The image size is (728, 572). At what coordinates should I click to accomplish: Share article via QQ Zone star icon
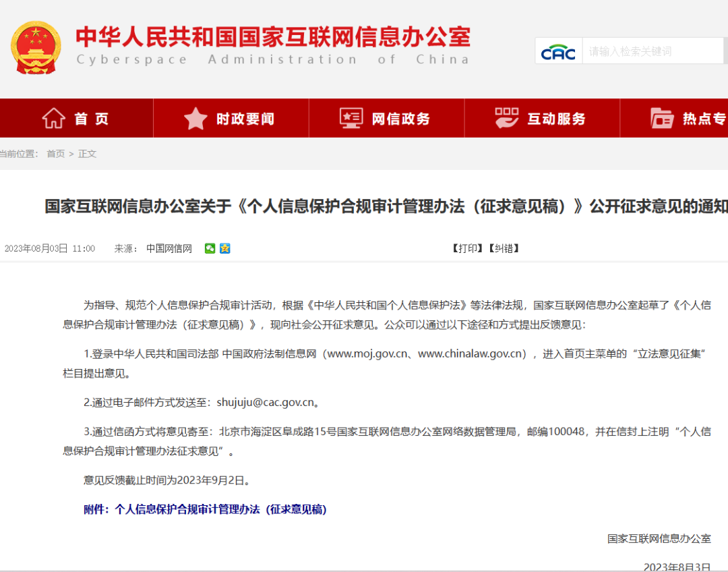(225, 248)
